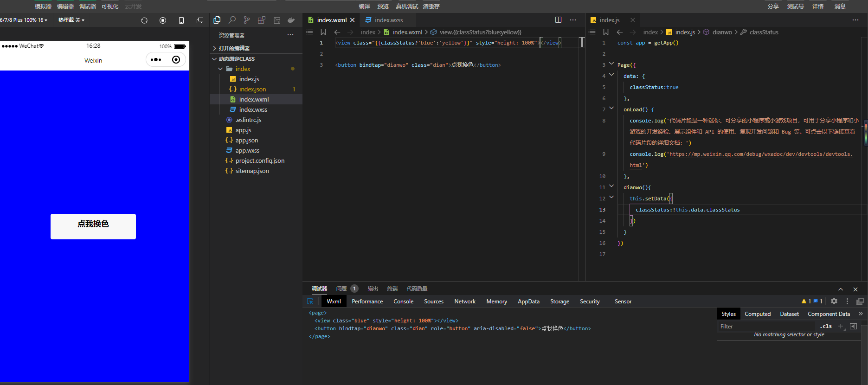This screenshot has width=868, height=385.
Task: Open the more actions dots beside 资源管理器
Action: [x=290, y=35]
